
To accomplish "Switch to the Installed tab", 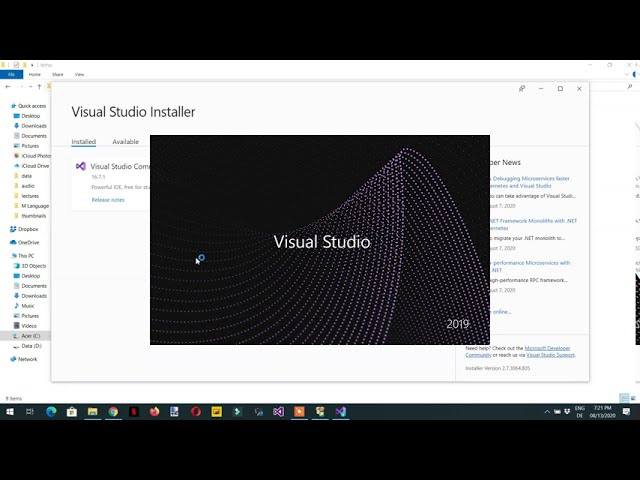I will tap(84, 142).
